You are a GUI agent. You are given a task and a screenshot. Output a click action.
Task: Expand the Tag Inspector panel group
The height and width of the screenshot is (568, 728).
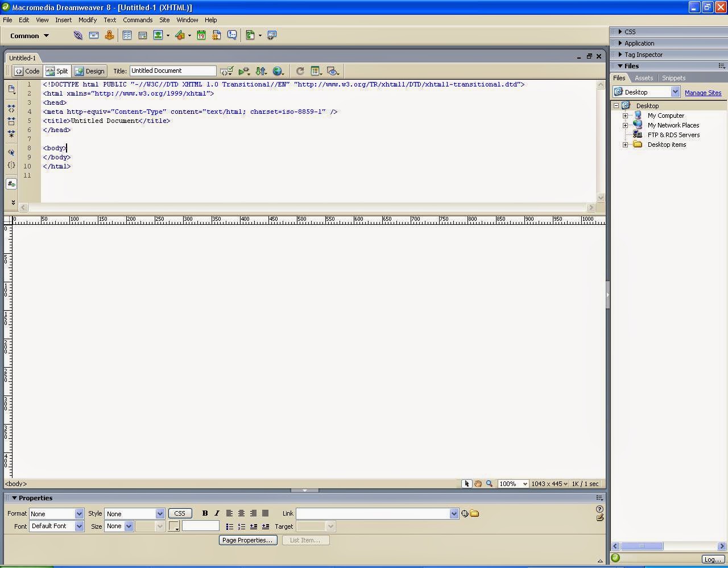[x=621, y=55]
